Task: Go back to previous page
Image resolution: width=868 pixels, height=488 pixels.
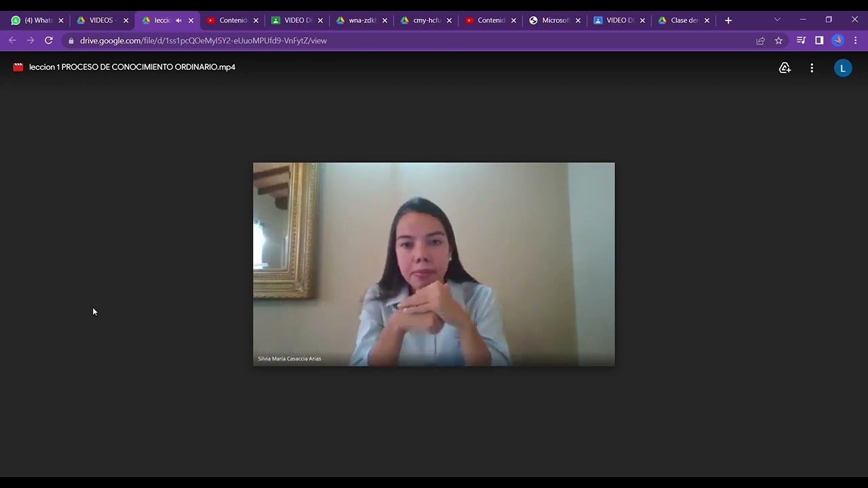Action: coord(12,41)
